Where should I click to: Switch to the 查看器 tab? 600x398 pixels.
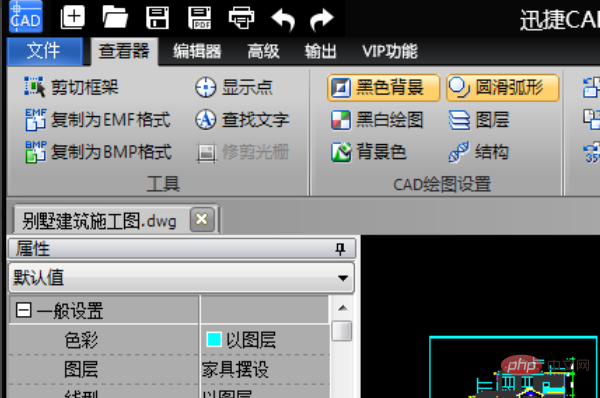pyautogui.click(x=124, y=51)
